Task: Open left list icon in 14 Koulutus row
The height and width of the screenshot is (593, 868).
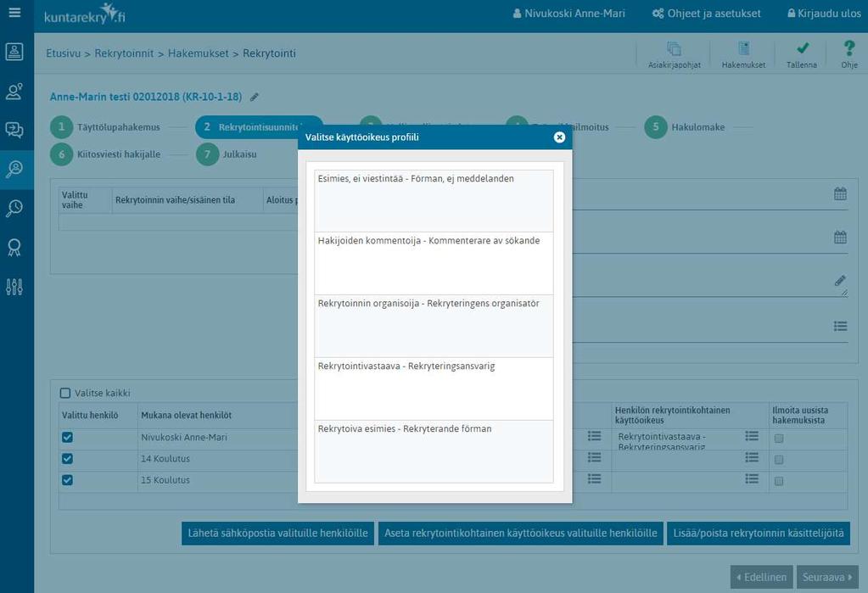Action: [595, 457]
